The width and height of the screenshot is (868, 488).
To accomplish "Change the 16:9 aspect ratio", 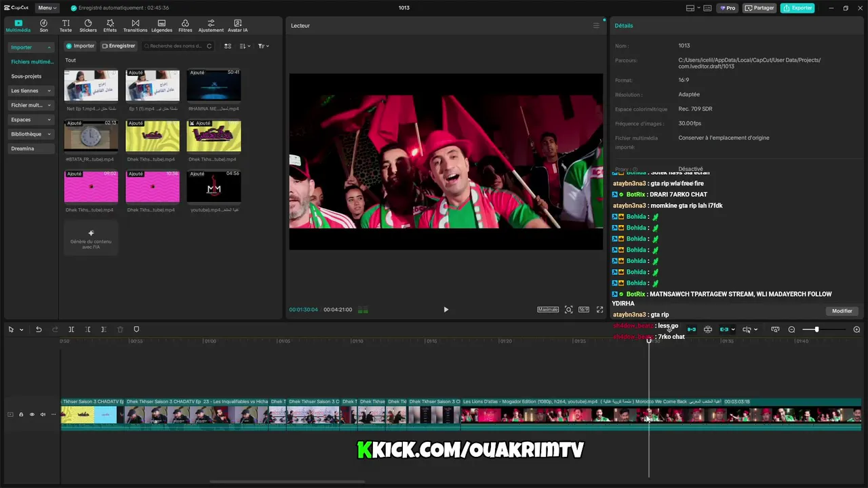I will coord(584,310).
